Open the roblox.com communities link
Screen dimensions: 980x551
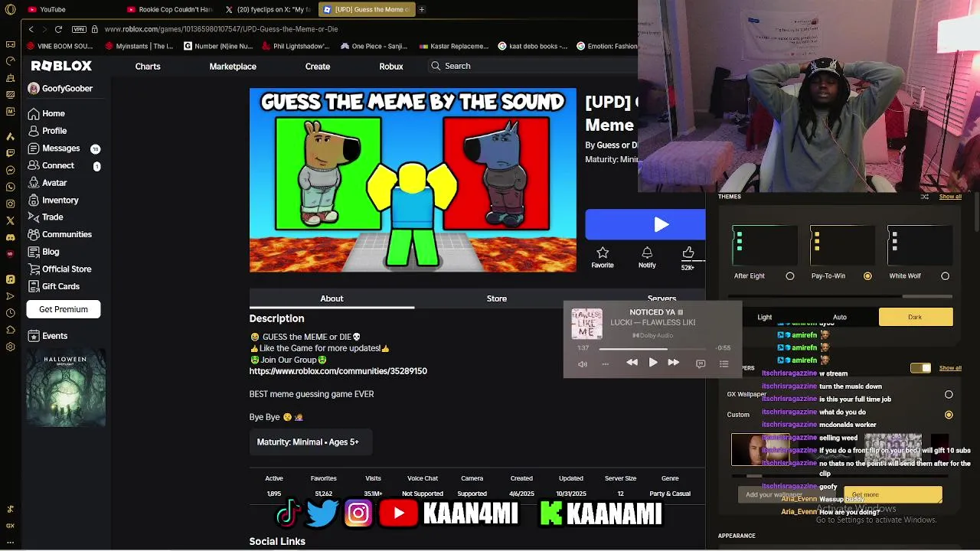[338, 371]
